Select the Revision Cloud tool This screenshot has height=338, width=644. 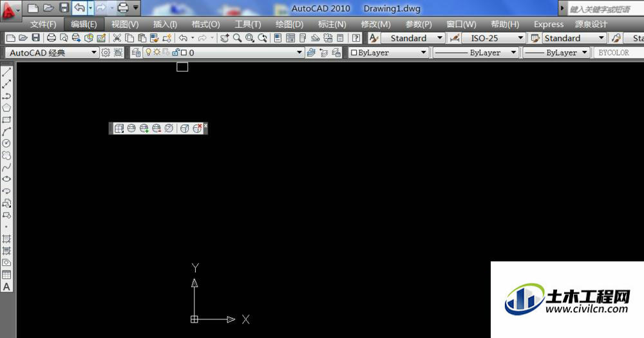pos(6,156)
